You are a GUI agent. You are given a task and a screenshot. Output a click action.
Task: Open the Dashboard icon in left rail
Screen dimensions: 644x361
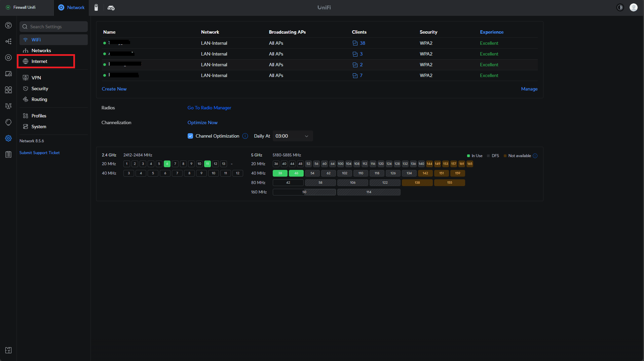click(x=8, y=25)
